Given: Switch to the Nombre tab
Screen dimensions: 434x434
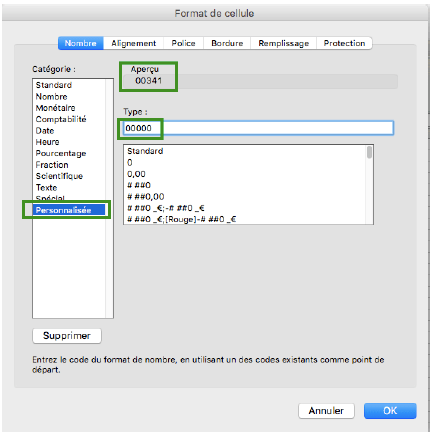Looking at the screenshot, I should coord(81,43).
